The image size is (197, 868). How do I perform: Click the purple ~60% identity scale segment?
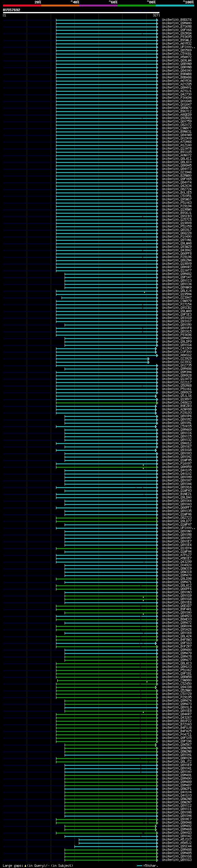pyautogui.click(x=99, y=6)
